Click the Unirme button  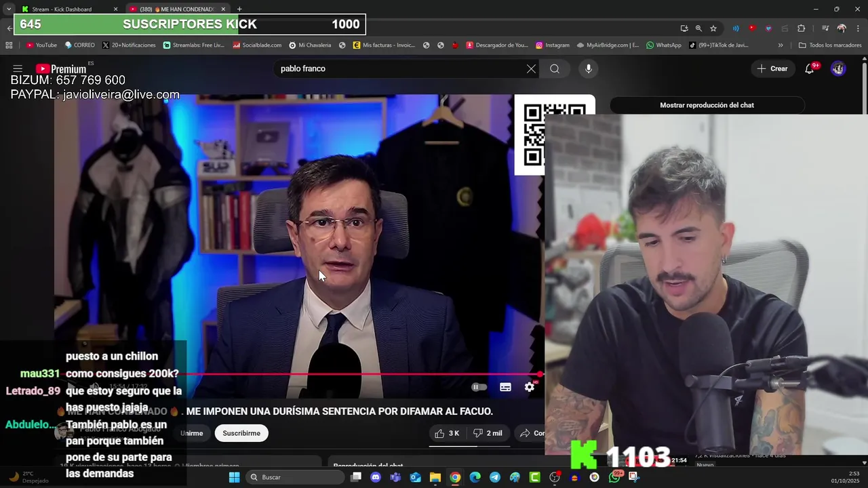pyautogui.click(x=192, y=433)
